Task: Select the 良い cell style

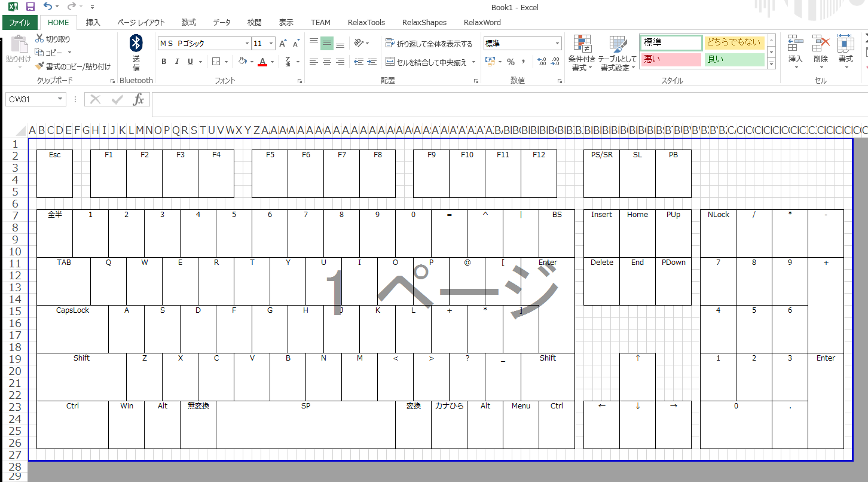Action: click(735, 59)
